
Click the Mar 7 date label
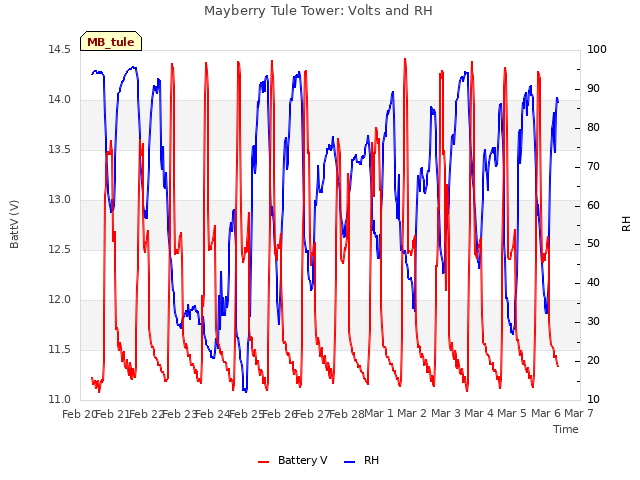(x=579, y=413)
